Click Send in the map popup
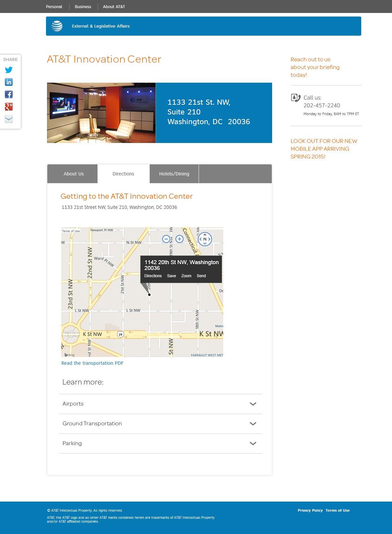 point(201,276)
